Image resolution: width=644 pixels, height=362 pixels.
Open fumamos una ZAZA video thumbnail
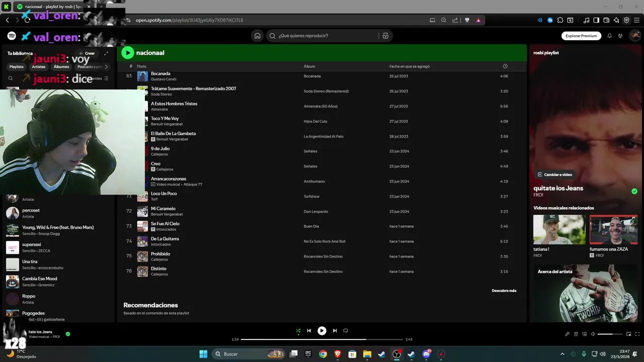click(613, 230)
